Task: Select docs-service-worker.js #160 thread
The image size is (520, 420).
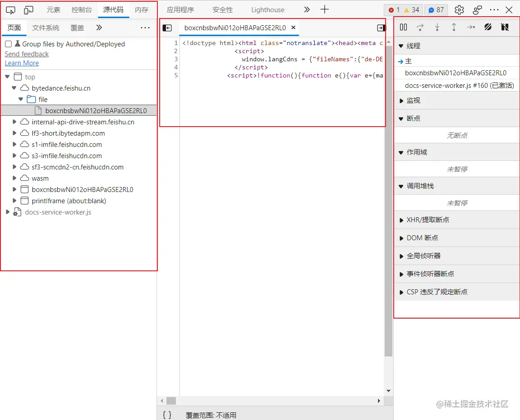Action: [457, 85]
